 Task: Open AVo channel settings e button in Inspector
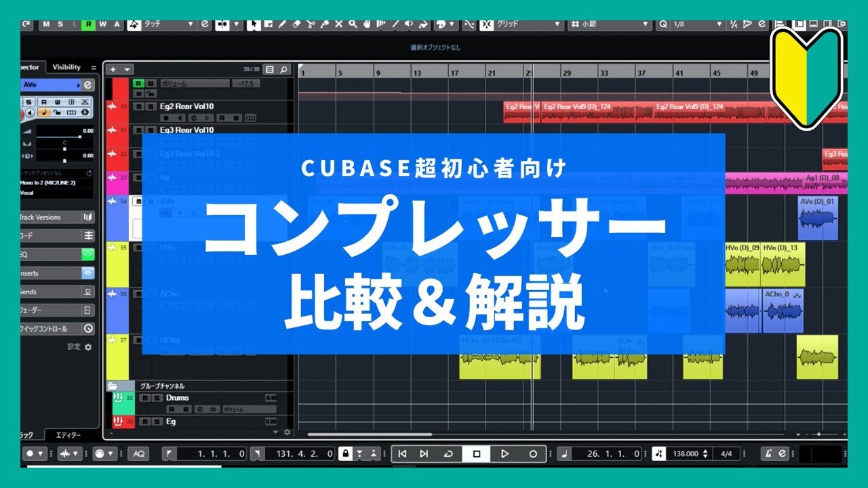87,85
